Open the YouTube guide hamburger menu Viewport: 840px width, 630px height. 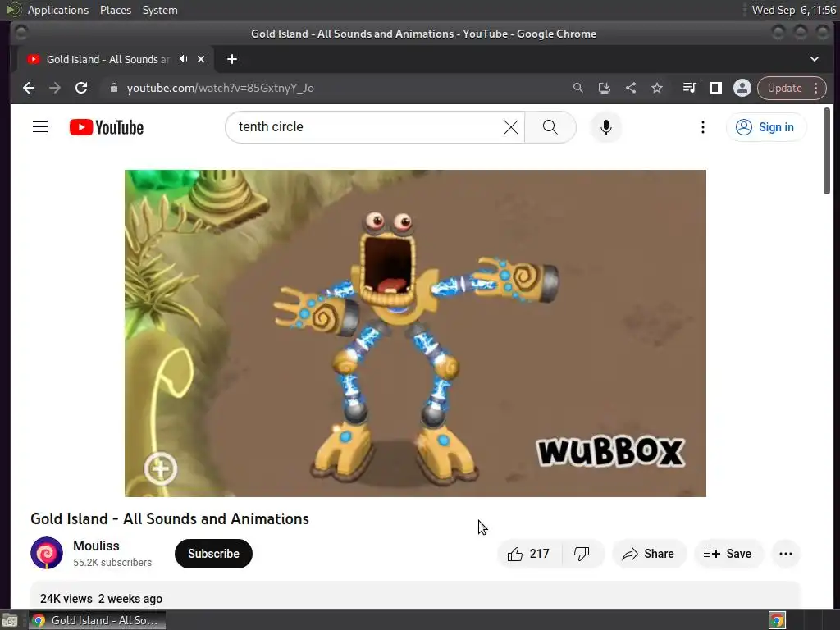(x=40, y=127)
